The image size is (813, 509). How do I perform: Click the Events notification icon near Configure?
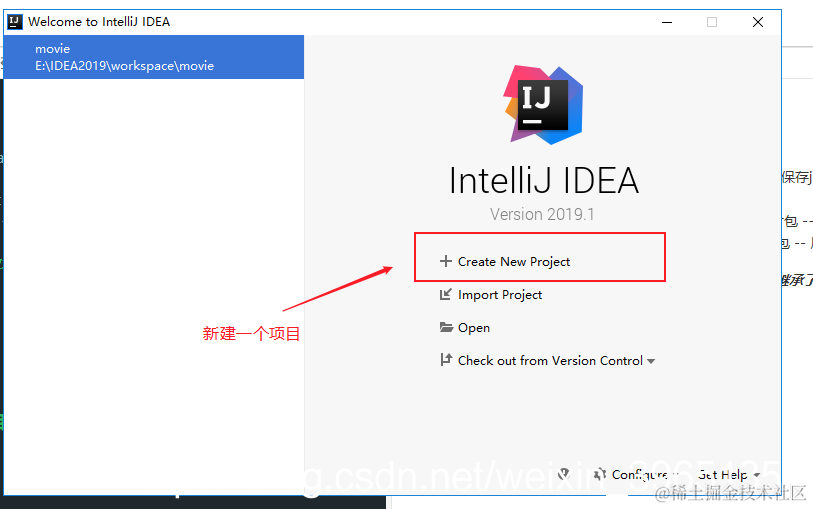pos(564,474)
